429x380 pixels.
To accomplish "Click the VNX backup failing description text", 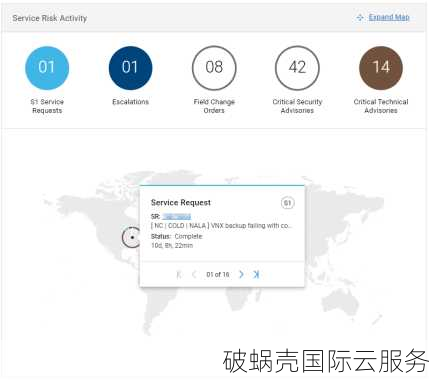I will pyautogui.click(x=222, y=226).
